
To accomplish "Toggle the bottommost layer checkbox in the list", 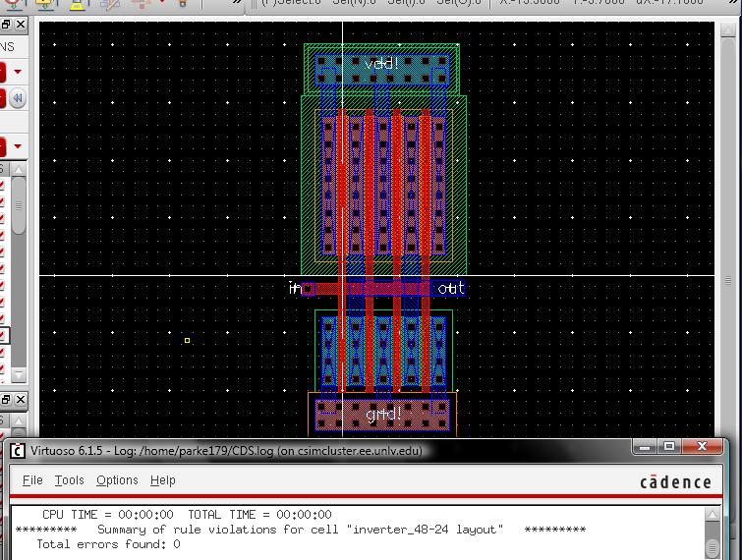I will pyautogui.click(x=3, y=367).
